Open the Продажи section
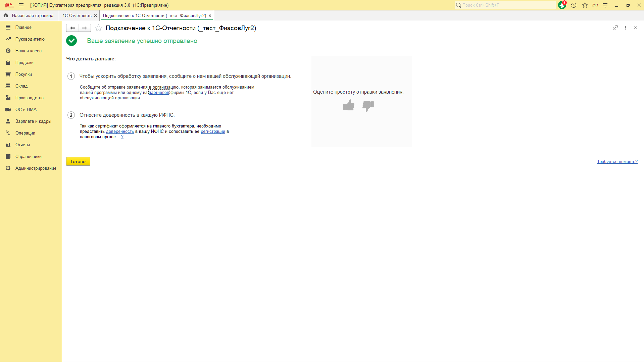The image size is (644, 362). pyautogui.click(x=31, y=63)
